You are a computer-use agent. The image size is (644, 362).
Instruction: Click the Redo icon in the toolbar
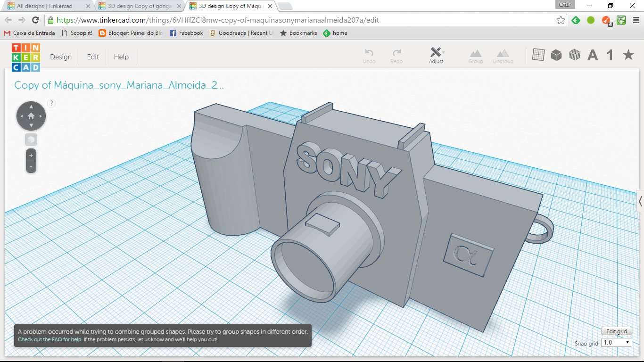[396, 55]
